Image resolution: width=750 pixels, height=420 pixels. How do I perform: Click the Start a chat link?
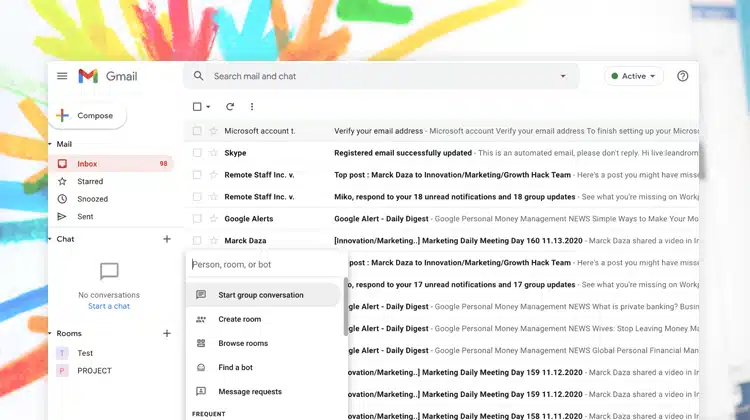click(x=109, y=306)
